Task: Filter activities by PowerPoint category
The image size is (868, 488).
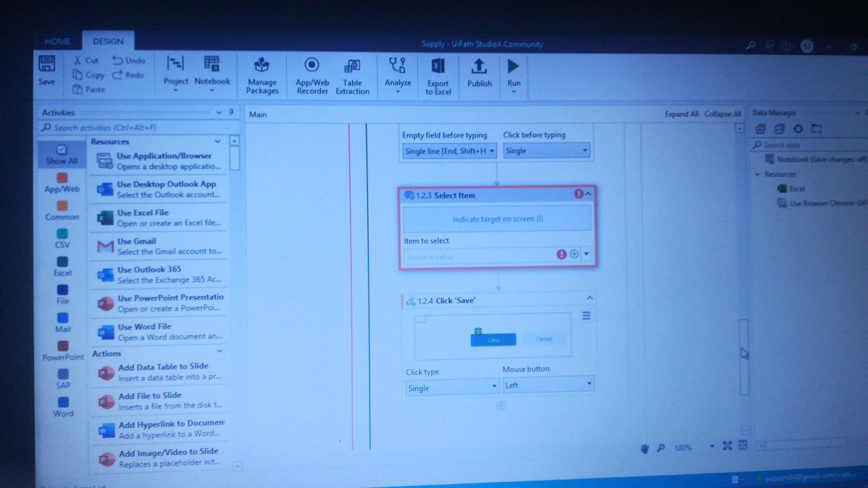Action: [x=63, y=351]
